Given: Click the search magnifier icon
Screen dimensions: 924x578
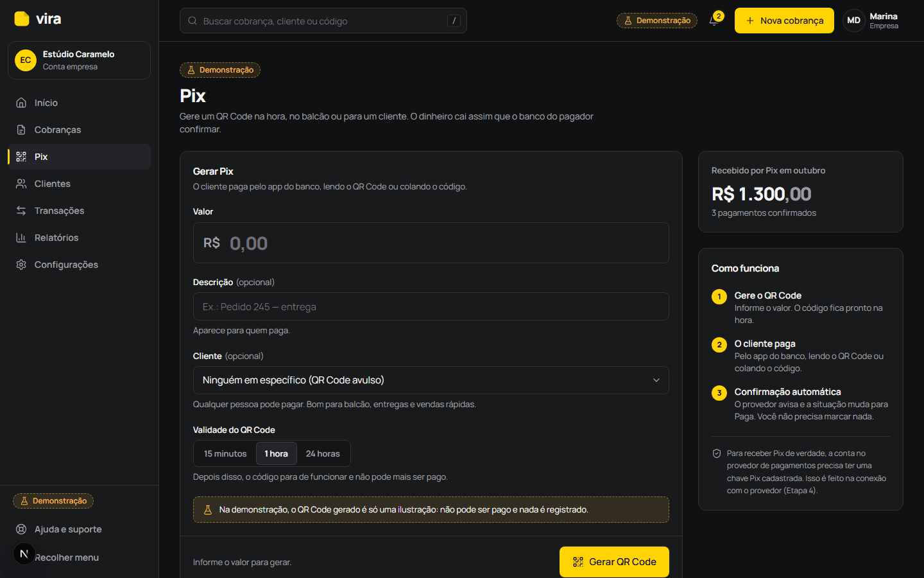Looking at the screenshot, I should [x=193, y=21].
